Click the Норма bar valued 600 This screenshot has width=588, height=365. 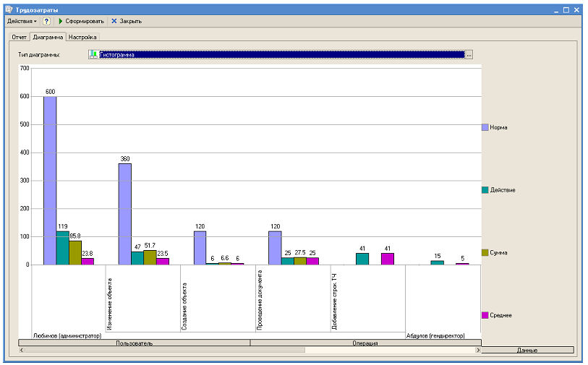[x=50, y=181]
